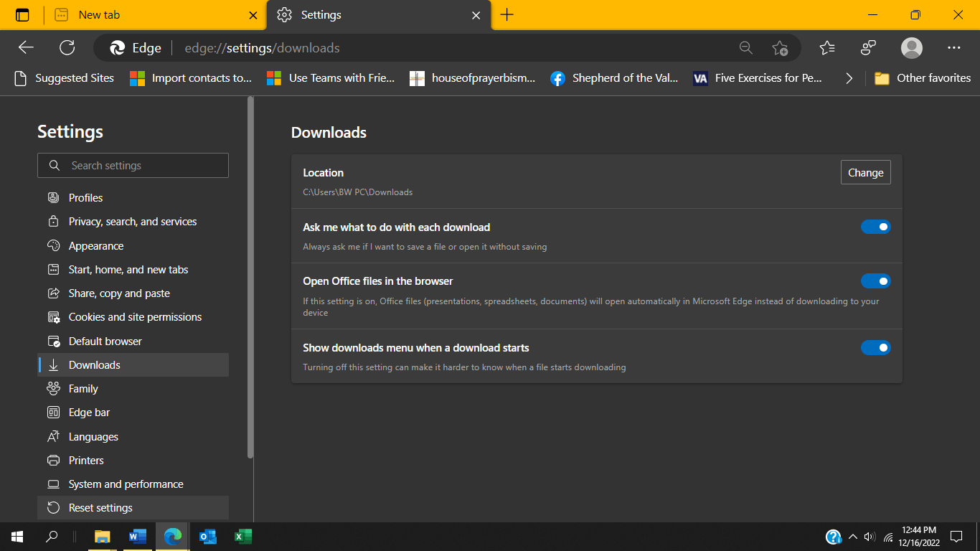Open the Settings and more ellipsis menu
Image resolution: width=980 pixels, height=551 pixels.
[953, 48]
